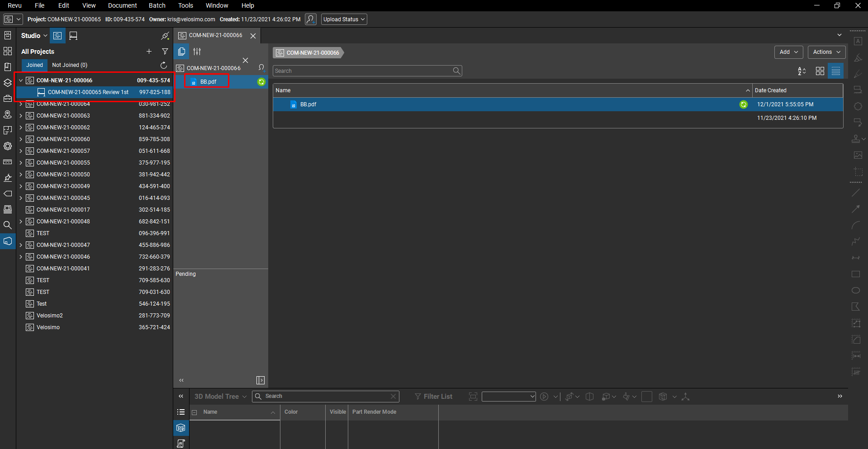
Task: Expand the COM-NEW-21-000057 project
Action: (x=20, y=151)
